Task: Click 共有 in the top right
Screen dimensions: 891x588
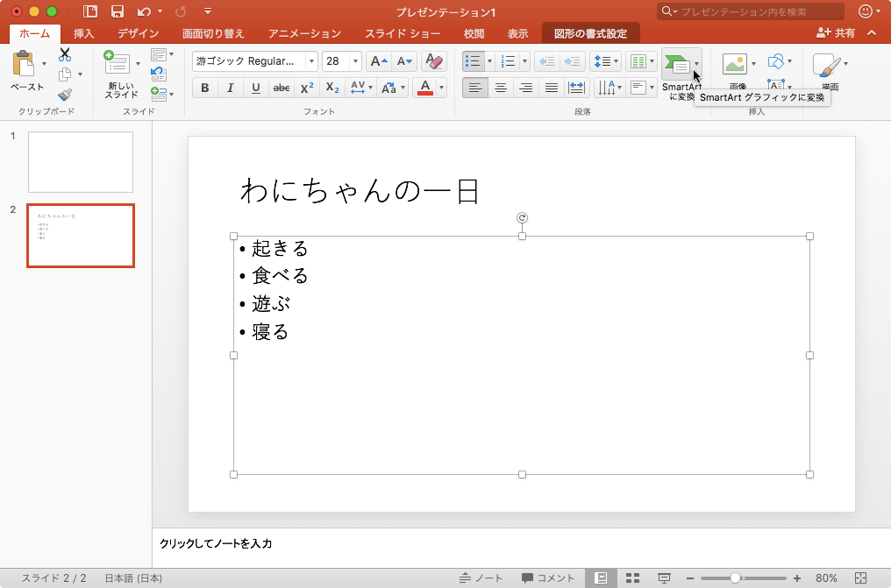Action: point(844,32)
